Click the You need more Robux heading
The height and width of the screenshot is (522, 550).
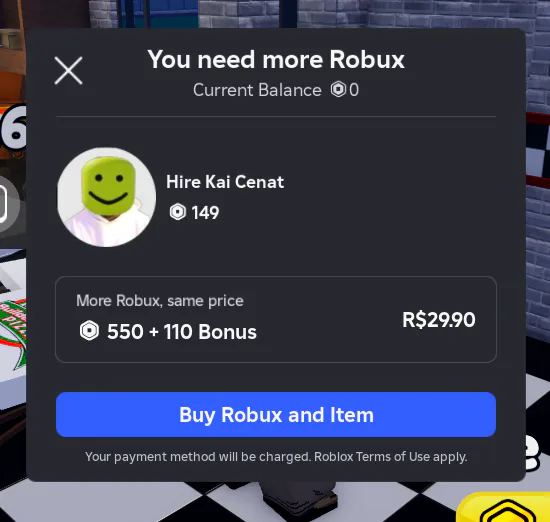276,59
